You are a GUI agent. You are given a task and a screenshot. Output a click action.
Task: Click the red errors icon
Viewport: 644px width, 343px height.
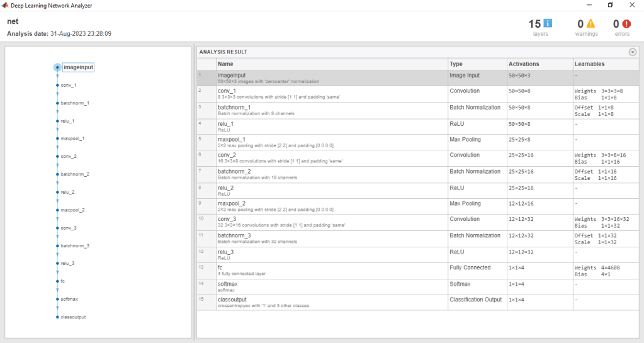coord(627,24)
